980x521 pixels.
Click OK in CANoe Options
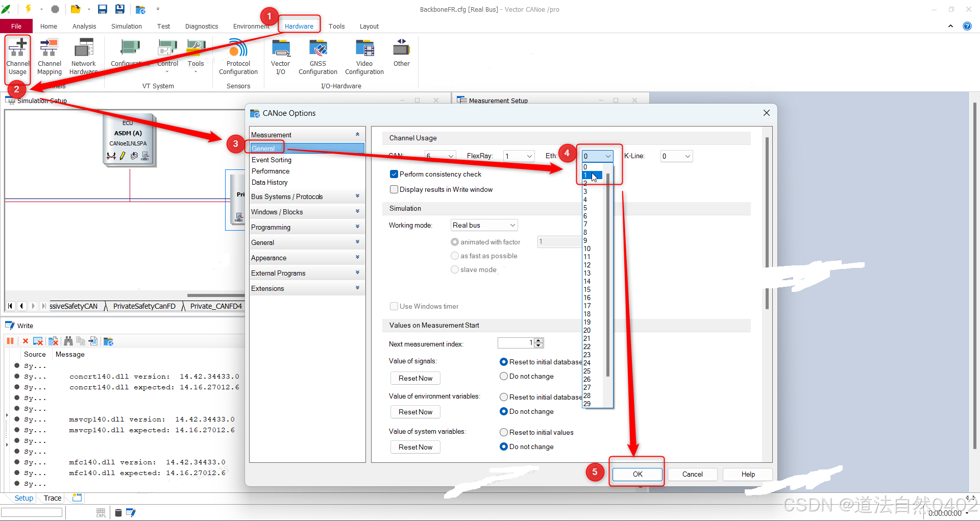[x=638, y=474]
